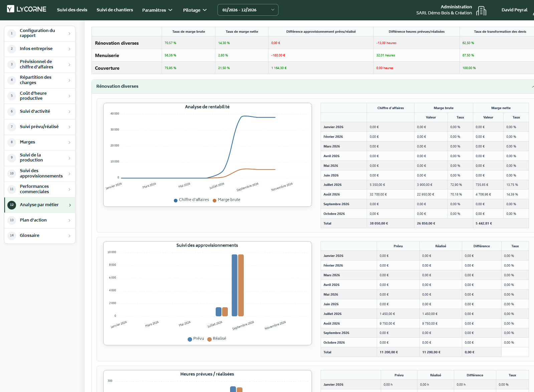
Task: Open Suivi des devis page
Action: pyautogui.click(x=72, y=10)
